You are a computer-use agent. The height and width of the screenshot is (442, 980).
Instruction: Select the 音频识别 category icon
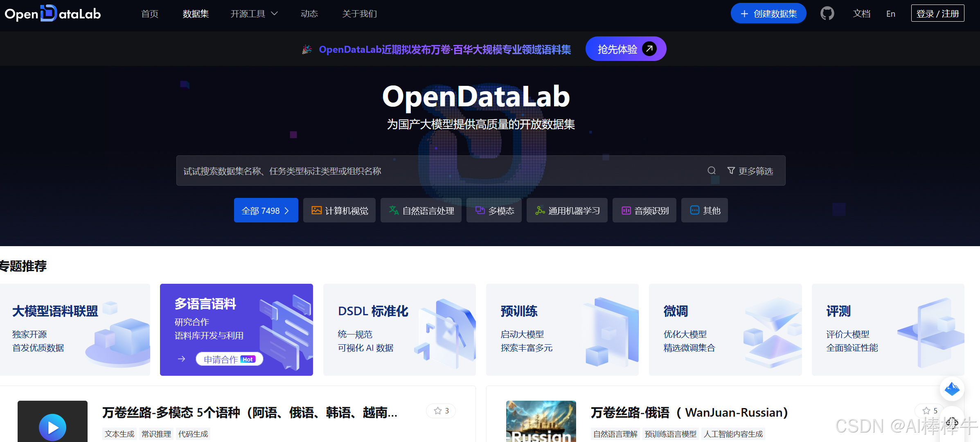pos(626,210)
